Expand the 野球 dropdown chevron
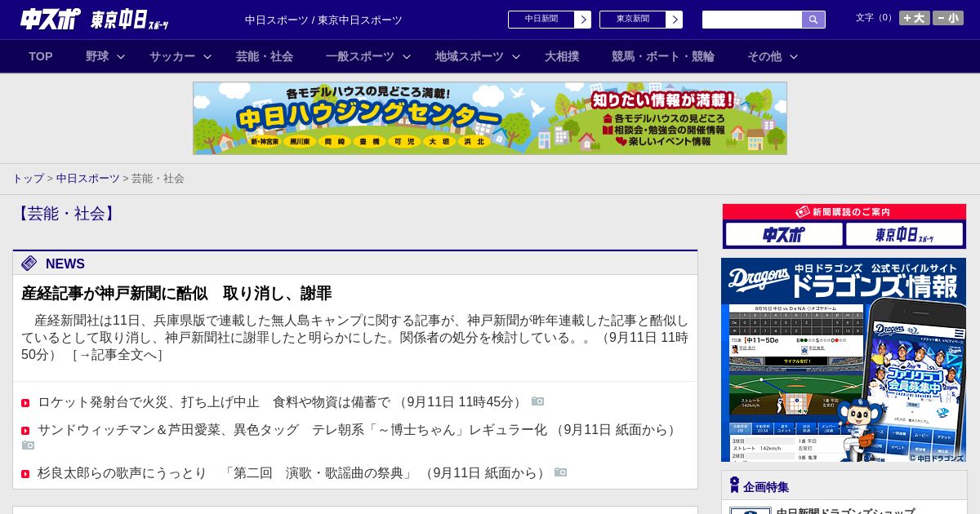The image size is (980, 514). point(121,57)
